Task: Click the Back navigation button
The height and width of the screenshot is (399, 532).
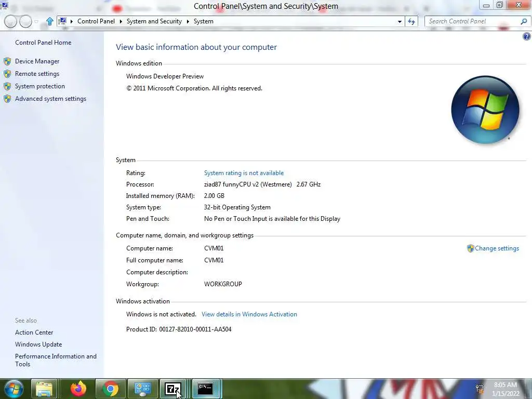Action: pos(10,21)
